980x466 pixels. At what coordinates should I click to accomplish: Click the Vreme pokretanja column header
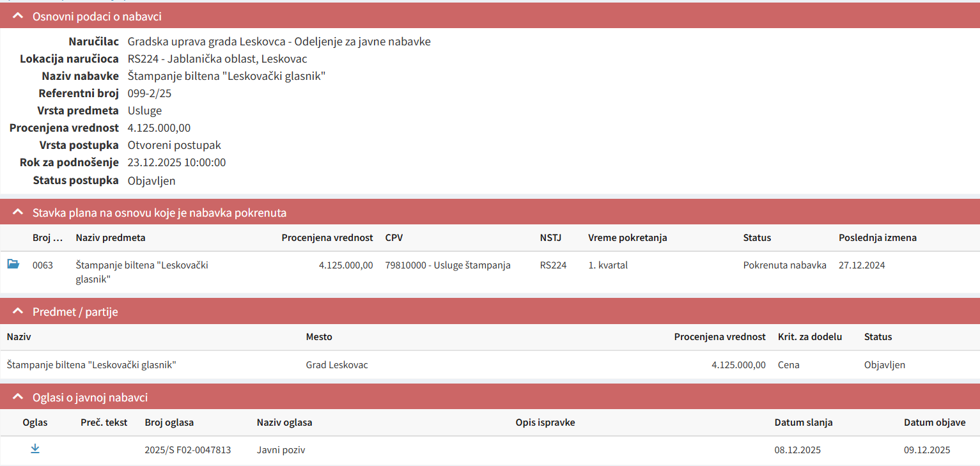tap(627, 238)
